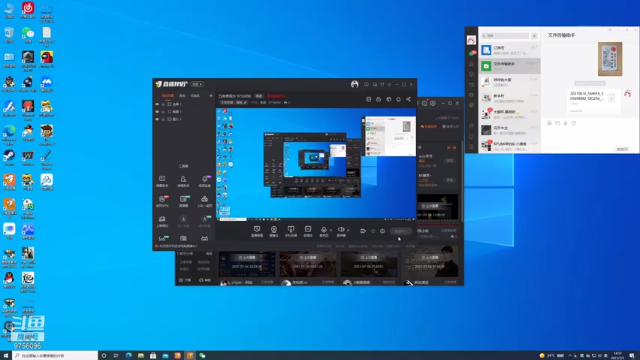
Task: Click the Send button in WeChat
Action: point(622,149)
